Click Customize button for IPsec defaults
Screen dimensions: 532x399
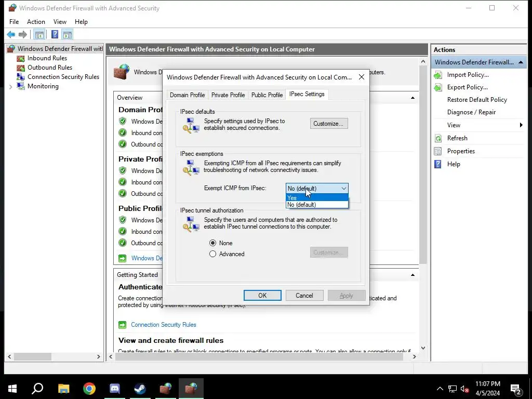pos(329,124)
